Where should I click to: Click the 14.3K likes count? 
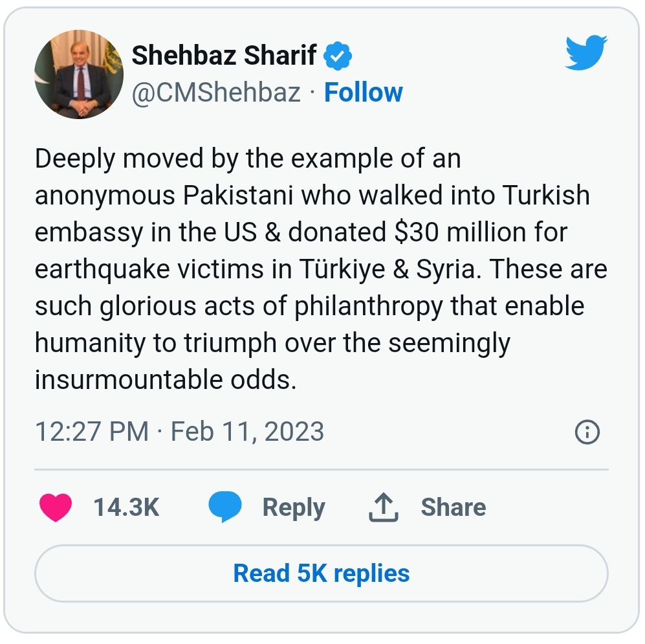(x=126, y=507)
